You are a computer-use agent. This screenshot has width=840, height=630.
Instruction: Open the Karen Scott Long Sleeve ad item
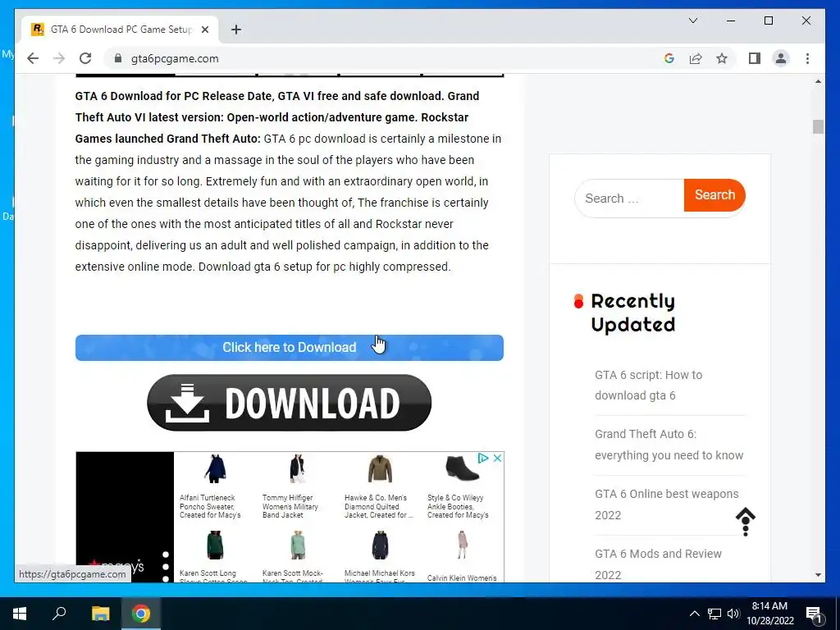215,556
